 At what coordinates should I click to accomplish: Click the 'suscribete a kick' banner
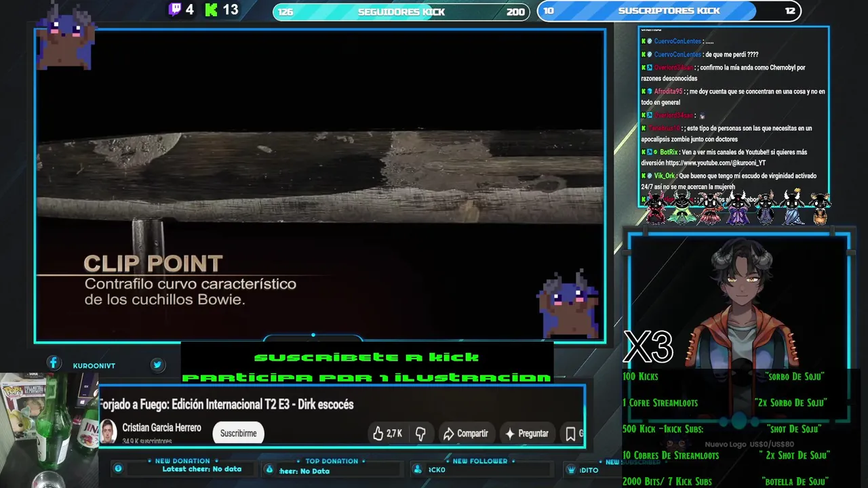coord(366,357)
